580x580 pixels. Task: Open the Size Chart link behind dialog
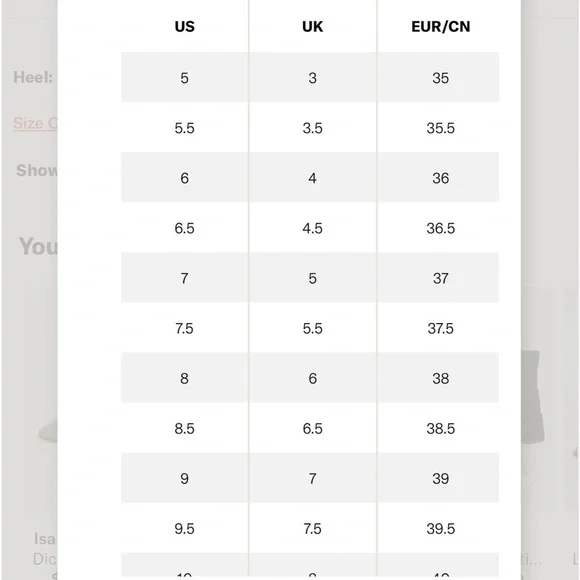tap(35, 123)
